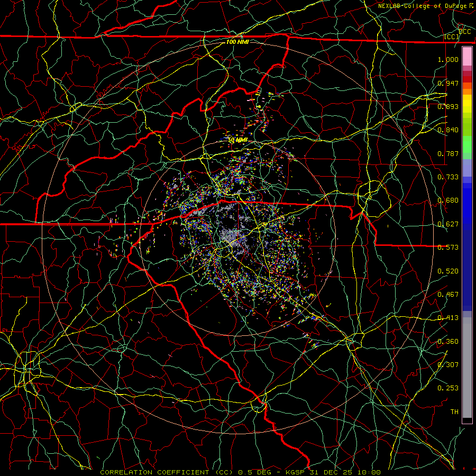
Task: Select the 0.307 legend value
Action: 448,364
